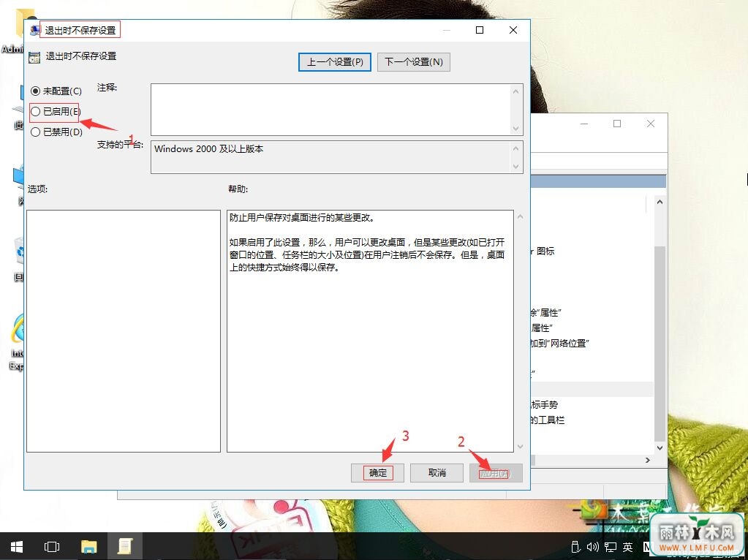
Task: Click the Windows 2000 及以上版本 platform text
Action: click(209, 149)
